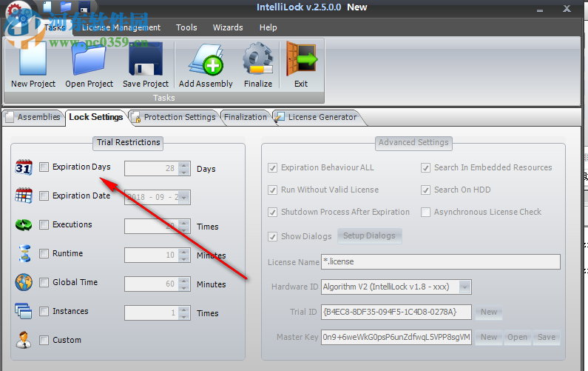The width and height of the screenshot is (588, 371).
Task: Click quick-access save disk icon in title bar
Action: coord(84,7)
